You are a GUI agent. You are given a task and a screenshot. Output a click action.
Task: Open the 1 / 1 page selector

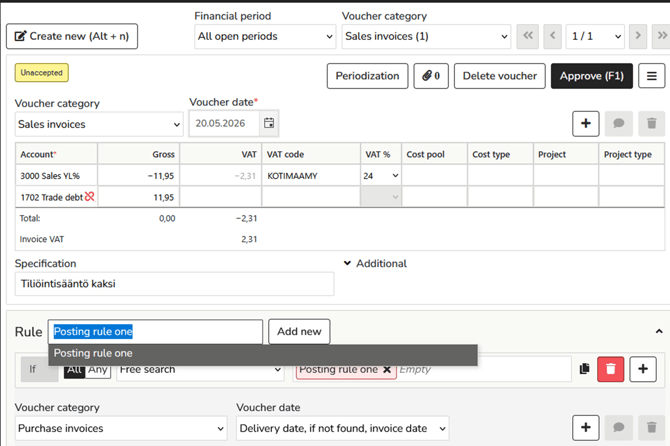click(595, 36)
